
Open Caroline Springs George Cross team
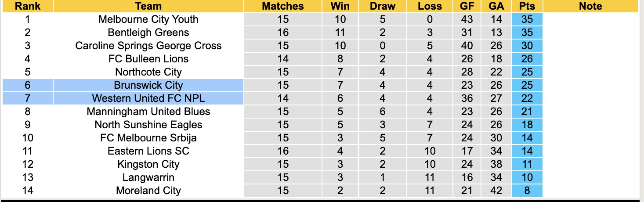pyautogui.click(x=148, y=46)
